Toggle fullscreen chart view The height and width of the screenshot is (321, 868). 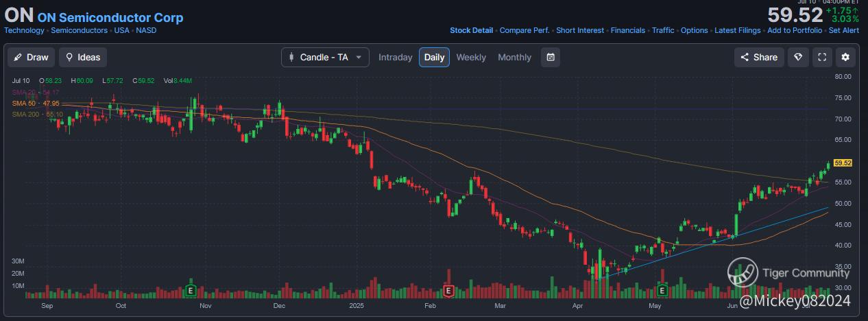[x=822, y=57]
